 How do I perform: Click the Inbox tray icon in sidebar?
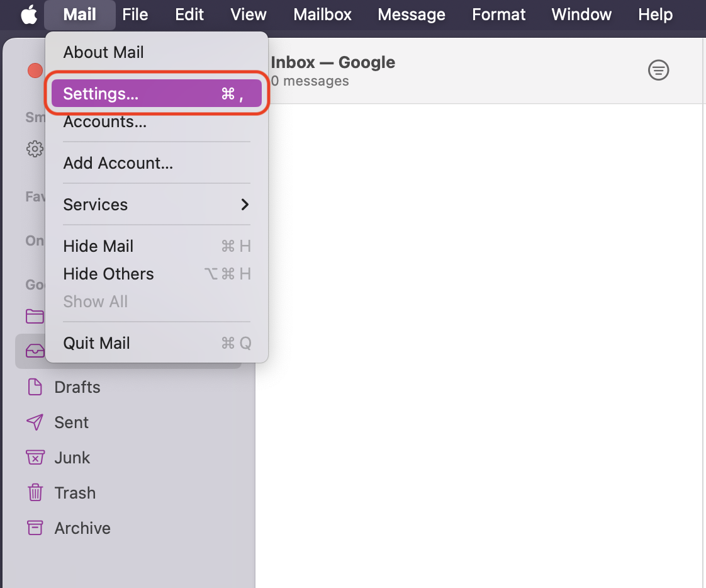click(35, 351)
